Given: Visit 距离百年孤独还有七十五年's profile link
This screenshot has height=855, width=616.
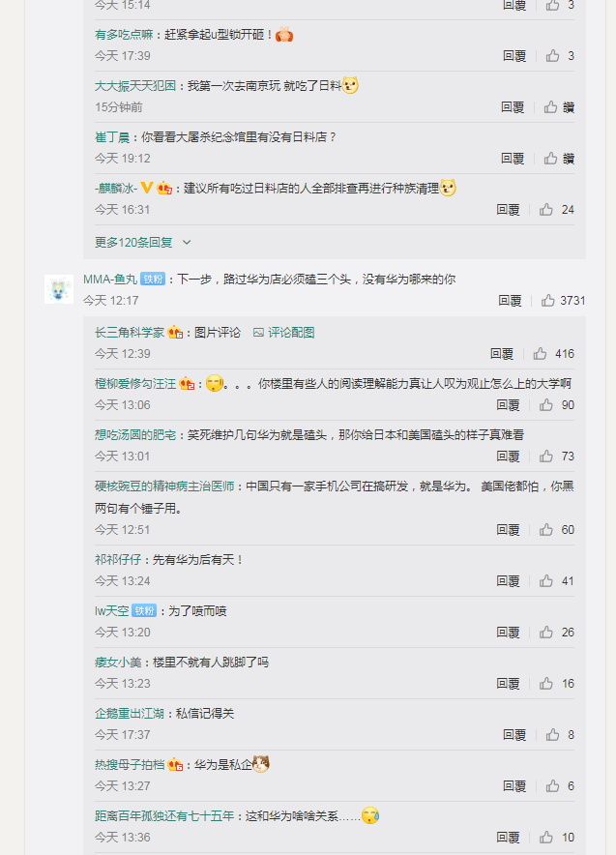Looking at the screenshot, I should 164,816.
